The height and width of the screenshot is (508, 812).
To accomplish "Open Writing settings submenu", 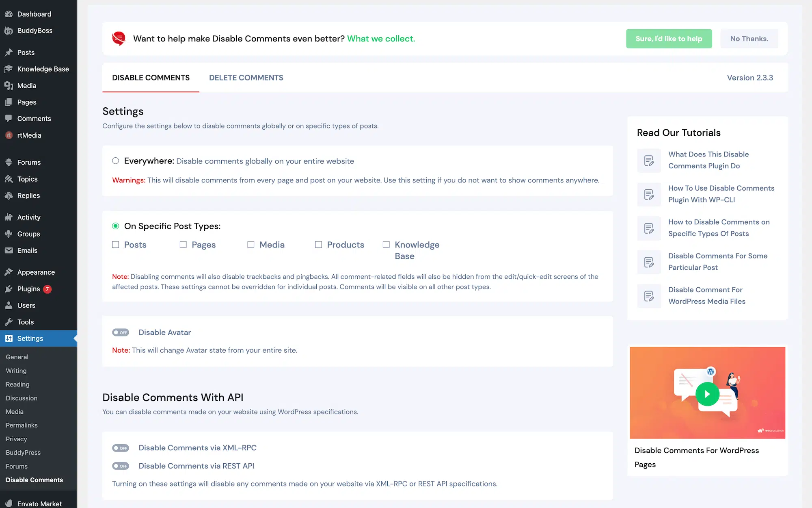I will (x=16, y=371).
